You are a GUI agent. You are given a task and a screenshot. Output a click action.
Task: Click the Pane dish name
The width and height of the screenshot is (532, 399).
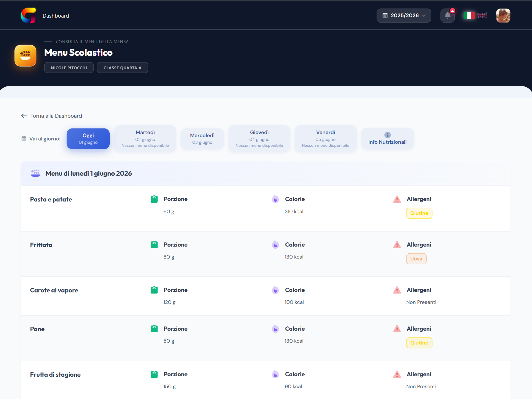coord(37,329)
